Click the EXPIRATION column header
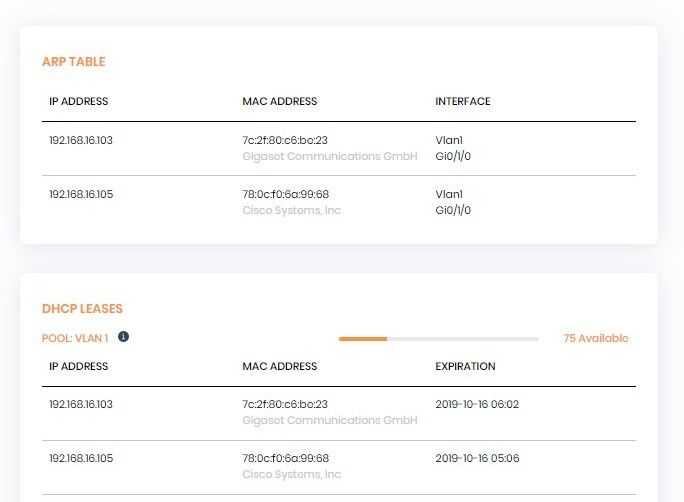Screen dimensions: 684x502 pos(465,366)
